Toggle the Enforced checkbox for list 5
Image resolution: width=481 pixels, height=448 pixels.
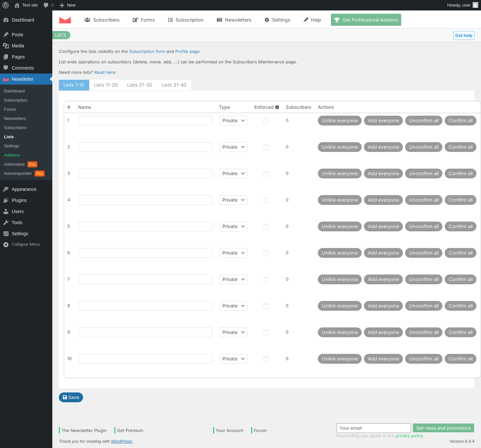266,227
